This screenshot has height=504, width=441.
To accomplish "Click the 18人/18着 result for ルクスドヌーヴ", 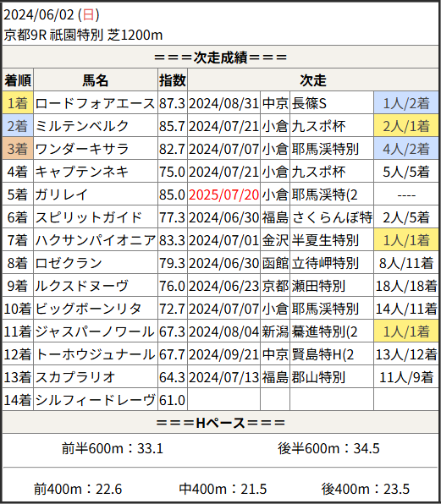I will click(406, 286).
